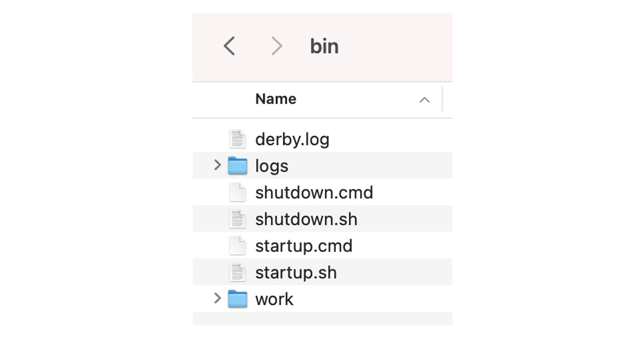The width and height of the screenshot is (644, 337).
Task: Go forward using the right chevron
Action: coord(276,46)
